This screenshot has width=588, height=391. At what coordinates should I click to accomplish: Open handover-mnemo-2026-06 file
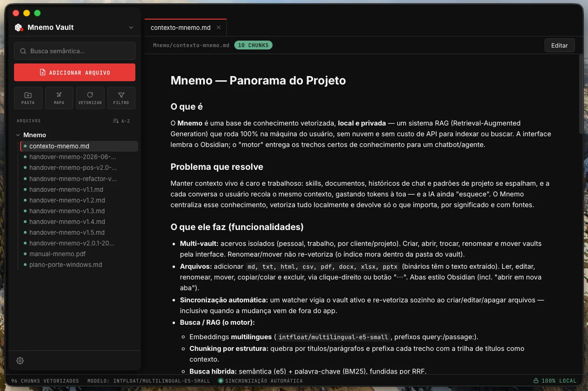[79, 157]
